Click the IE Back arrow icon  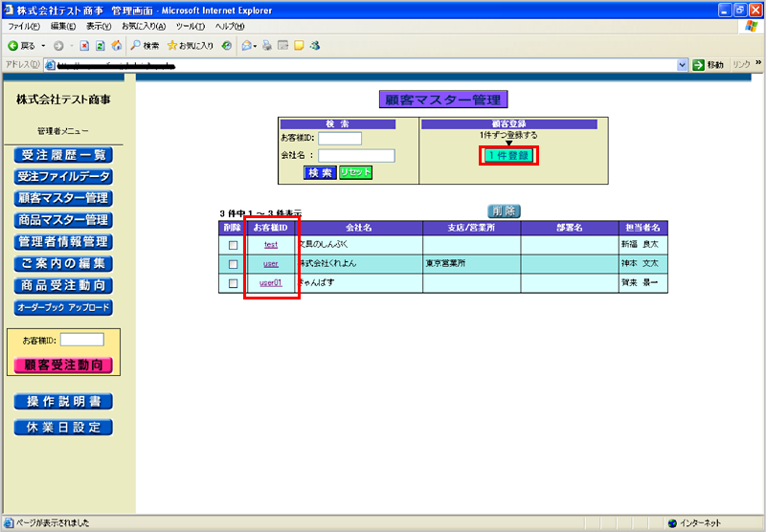coord(12,45)
